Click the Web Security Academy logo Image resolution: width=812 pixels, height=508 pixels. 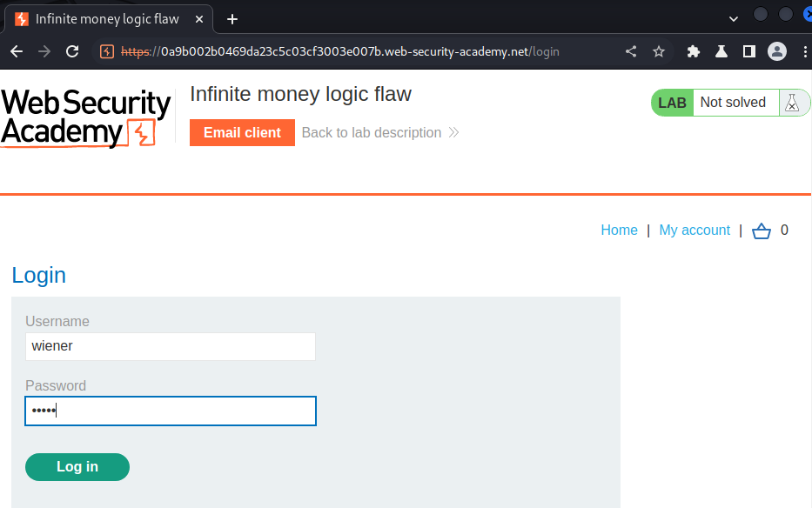point(86,118)
